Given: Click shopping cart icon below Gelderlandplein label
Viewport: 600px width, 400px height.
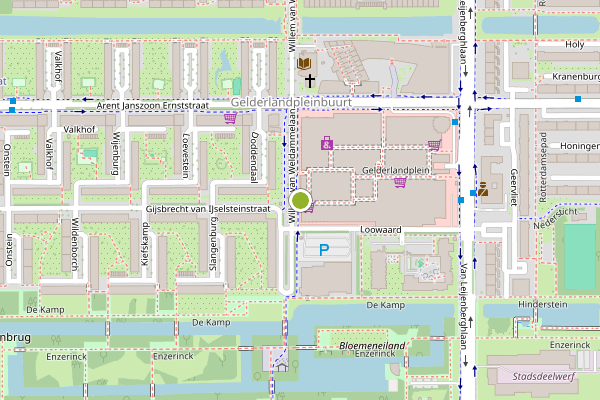Looking at the screenshot, I should [x=400, y=182].
